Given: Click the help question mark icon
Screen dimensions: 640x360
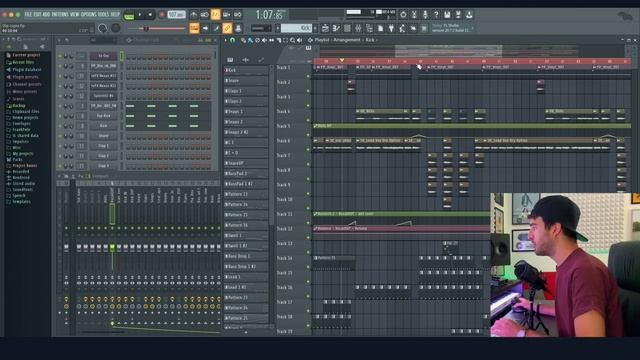Looking at the screenshot, I should [x=436, y=15].
